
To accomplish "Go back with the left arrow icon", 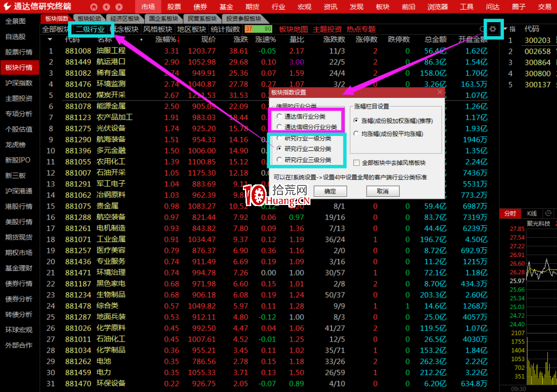I will tap(106, 7).
